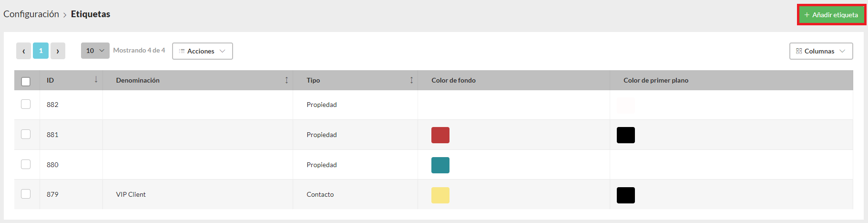Click the Configuración breadcrumb link
This screenshot has width=868, height=223.
(31, 14)
